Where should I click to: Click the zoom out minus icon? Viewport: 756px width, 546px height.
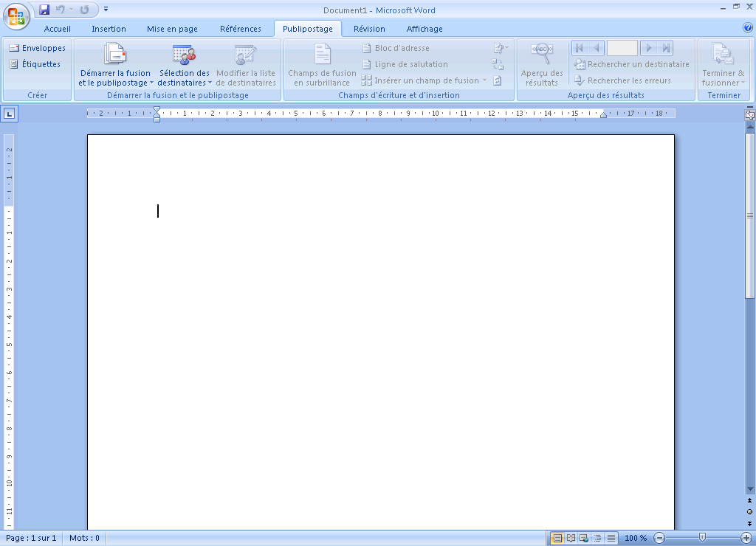(x=659, y=538)
